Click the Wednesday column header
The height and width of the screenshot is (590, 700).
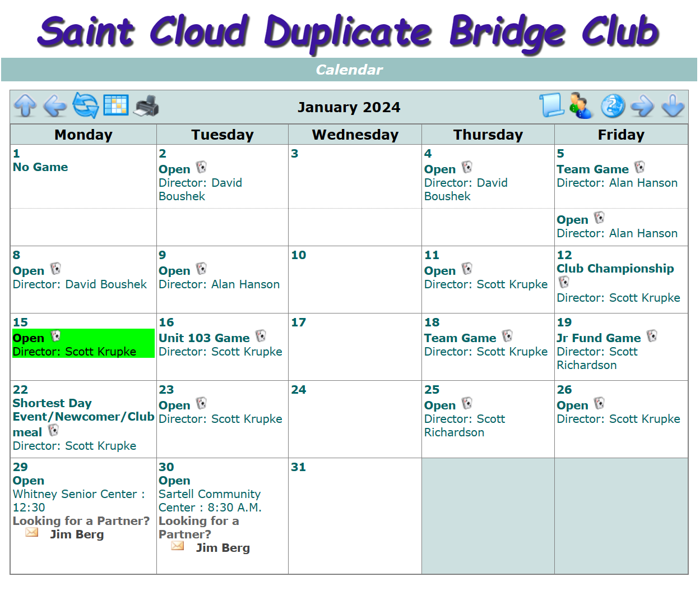[x=355, y=135]
